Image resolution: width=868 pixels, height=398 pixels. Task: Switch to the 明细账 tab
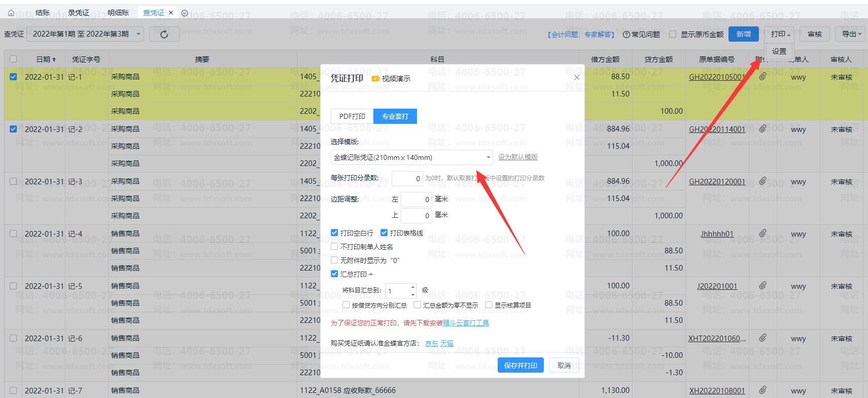(118, 13)
